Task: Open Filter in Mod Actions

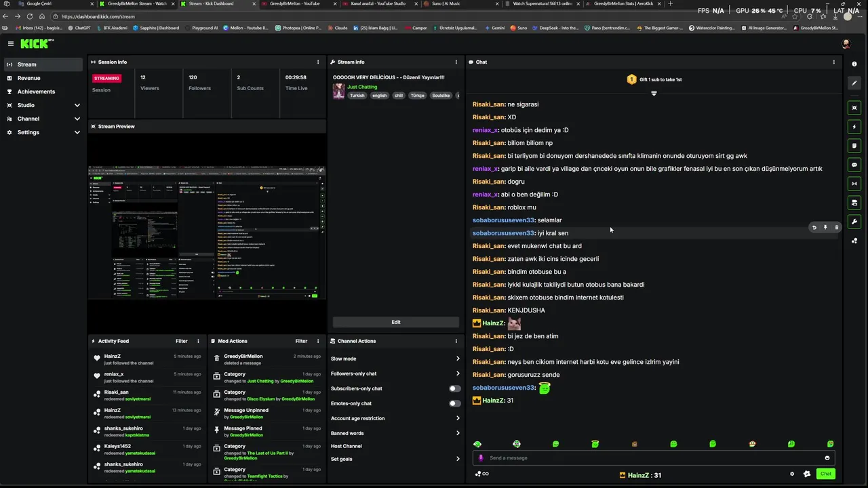Action: coord(301,341)
